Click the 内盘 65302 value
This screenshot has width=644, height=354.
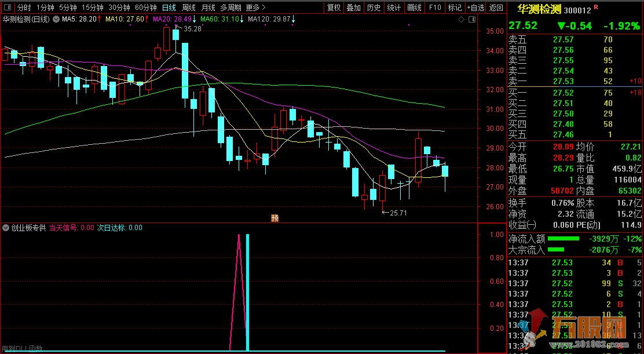pyautogui.click(x=629, y=191)
